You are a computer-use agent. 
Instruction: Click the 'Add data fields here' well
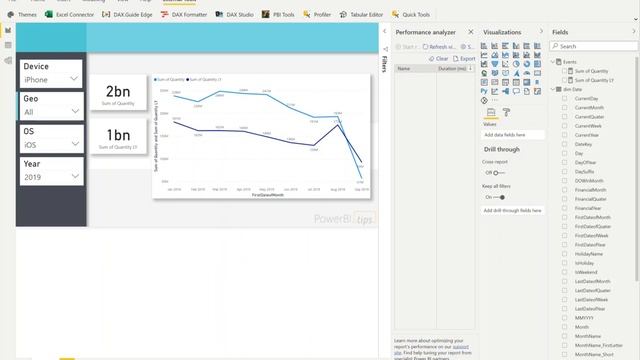pos(513,135)
